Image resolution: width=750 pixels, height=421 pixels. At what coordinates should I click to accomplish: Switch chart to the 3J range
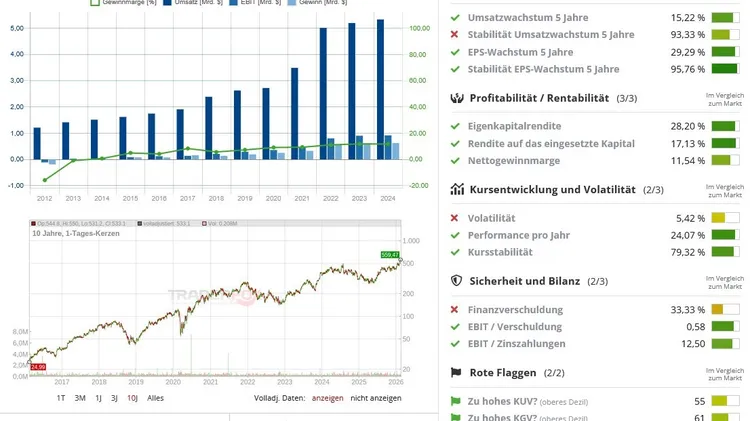pyautogui.click(x=114, y=398)
